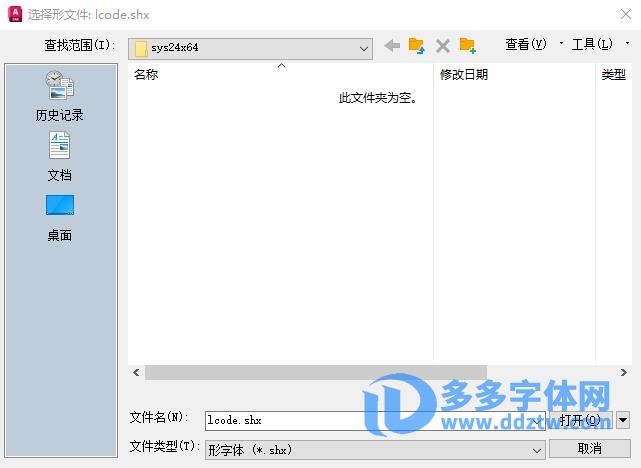This screenshot has height=468, width=641.
Task: Click the 文件名 input field with lcode.shx
Action: pyautogui.click(x=280, y=421)
